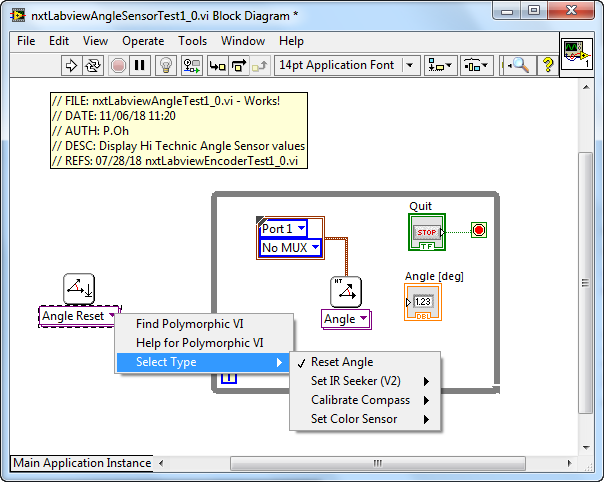Click the Angle [deg] DBL indicator terminal
Screen dimensions: 604x482
coord(423,302)
